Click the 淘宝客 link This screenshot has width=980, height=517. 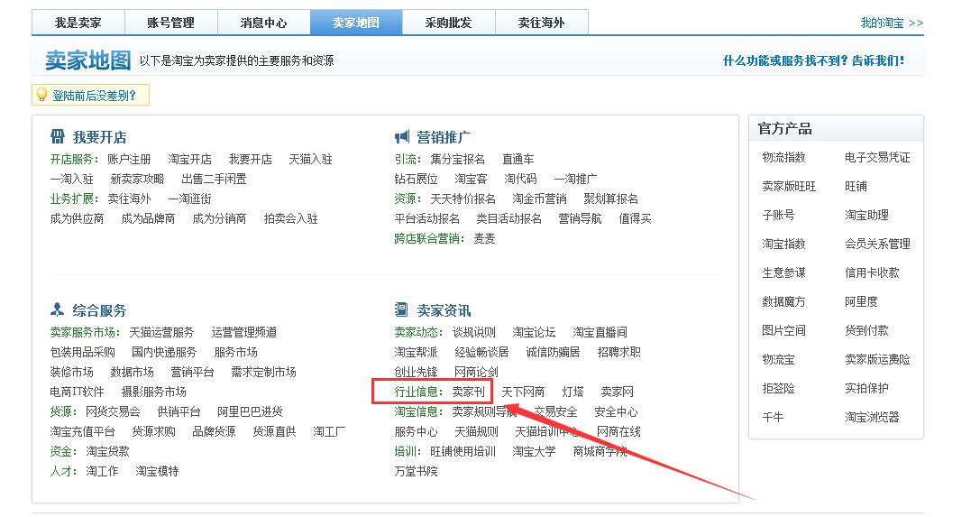[471, 179]
